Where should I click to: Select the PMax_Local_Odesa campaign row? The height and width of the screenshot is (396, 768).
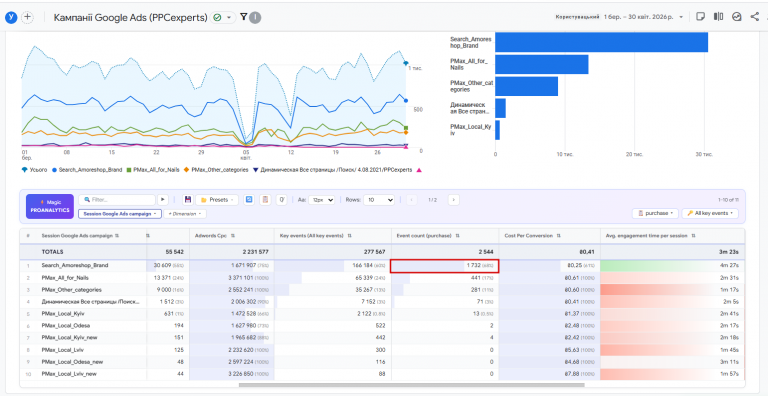tap(382, 325)
